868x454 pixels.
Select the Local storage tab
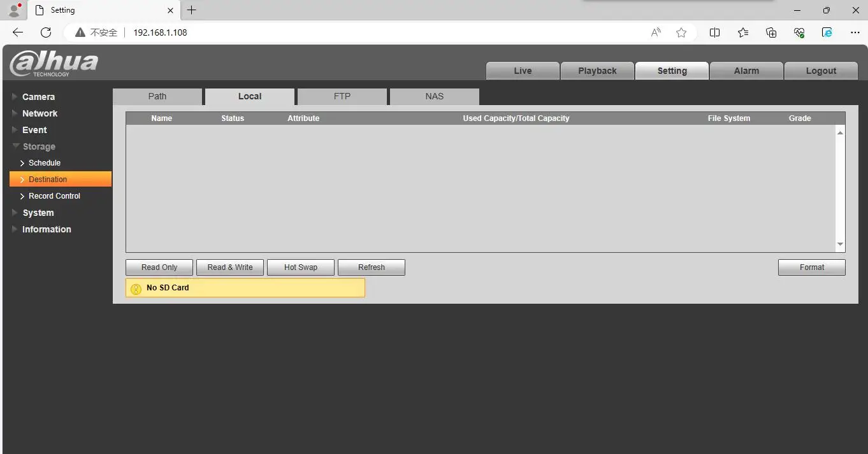point(250,96)
